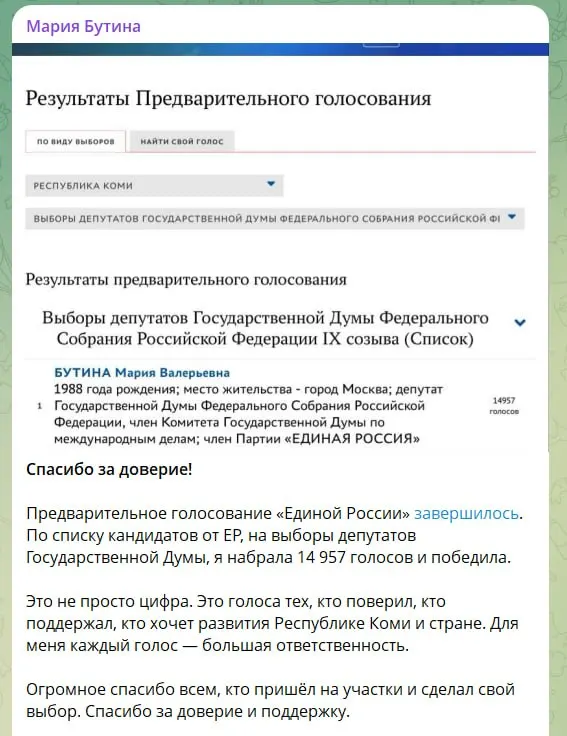Open the embedded voting results screenshot image
This screenshot has width=567, height=736.
[x=280, y=248]
